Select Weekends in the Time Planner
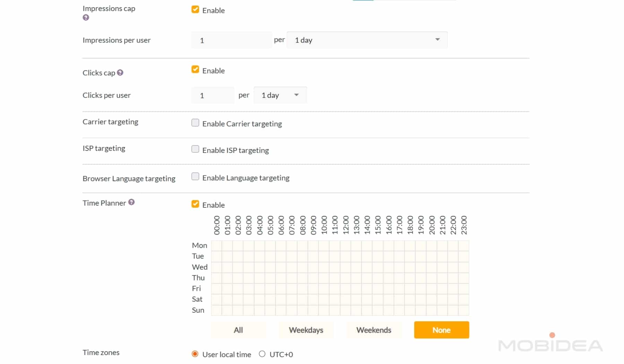The width and height of the screenshot is (624, 364). click(374, 330)
